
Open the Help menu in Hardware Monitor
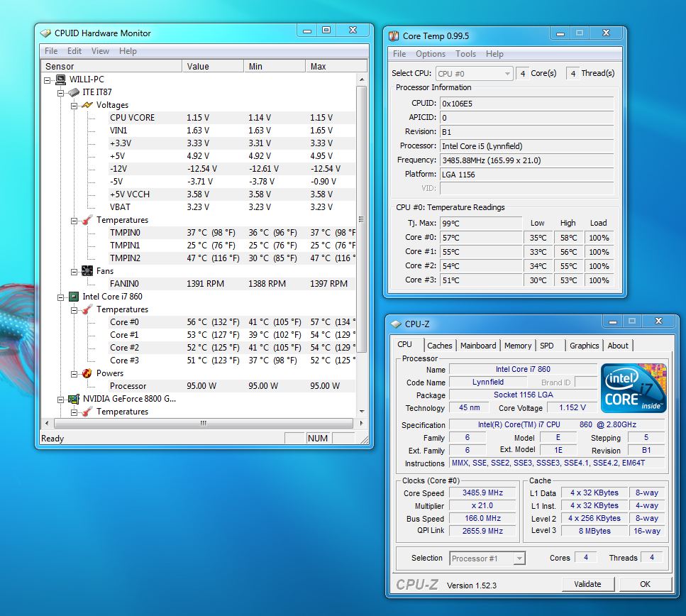[128, 51]
